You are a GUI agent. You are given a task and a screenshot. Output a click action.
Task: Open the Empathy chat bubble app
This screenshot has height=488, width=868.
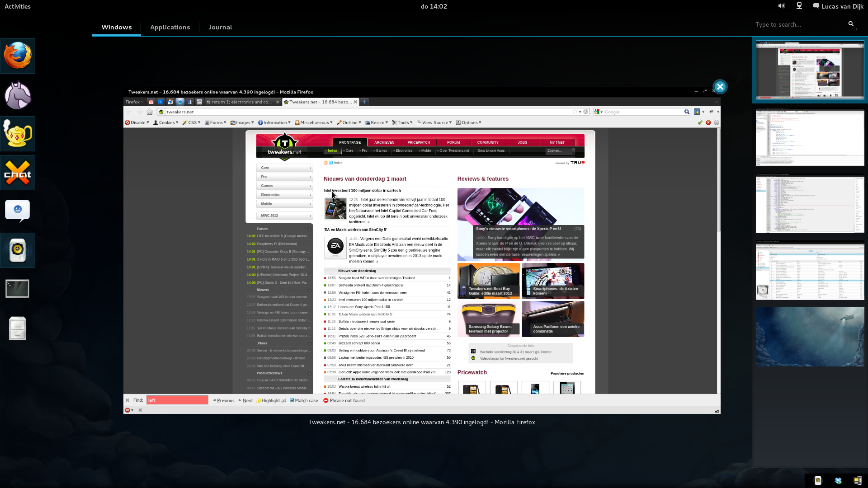[18, 211]
